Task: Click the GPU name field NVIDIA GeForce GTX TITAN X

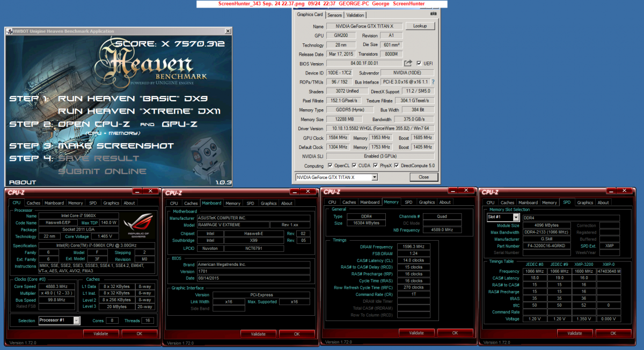Action: click(x=363, y=26)
